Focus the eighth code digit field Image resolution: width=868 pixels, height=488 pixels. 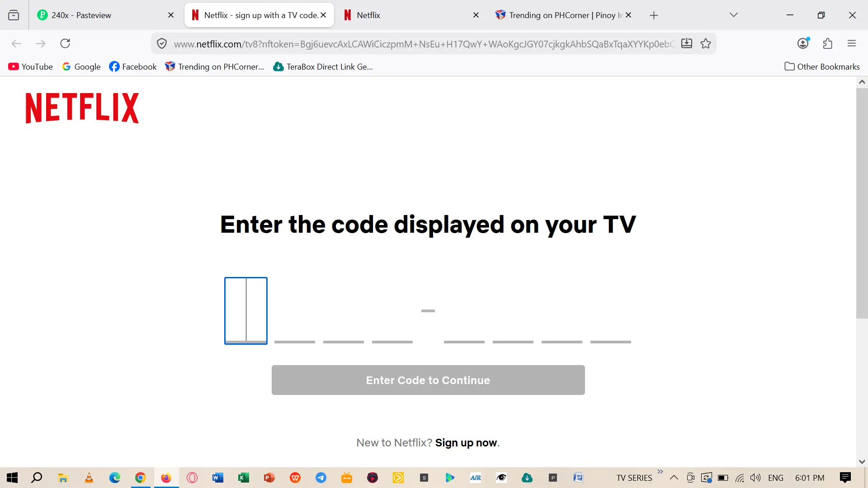[611, 311]
